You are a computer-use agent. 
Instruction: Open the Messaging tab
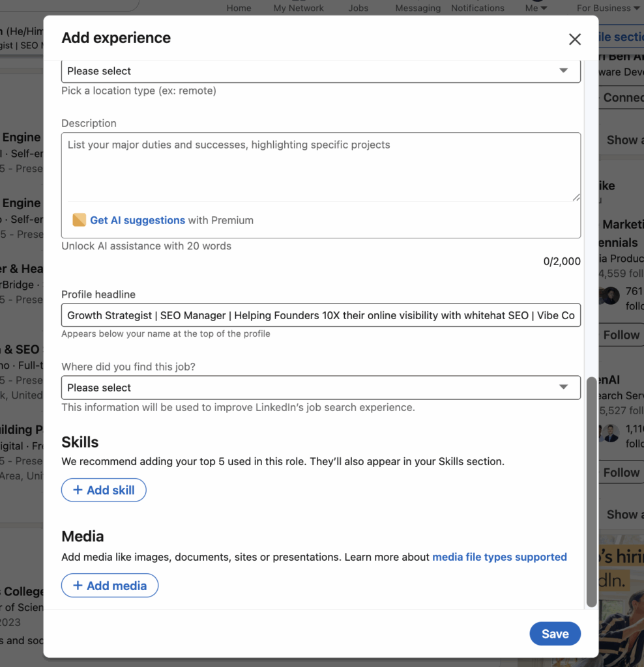click(x=418, y=8)
